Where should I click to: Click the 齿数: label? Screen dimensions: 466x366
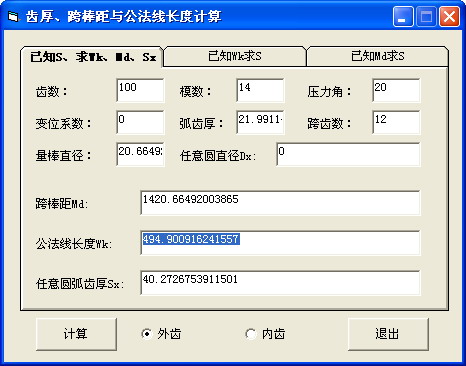[51, 91]
